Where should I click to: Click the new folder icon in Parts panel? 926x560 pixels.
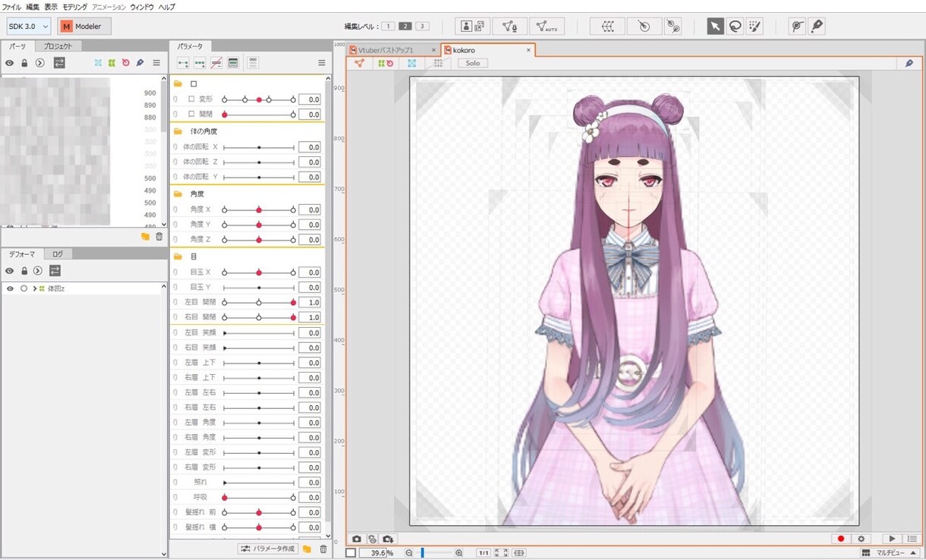click(x=145, y=237)
